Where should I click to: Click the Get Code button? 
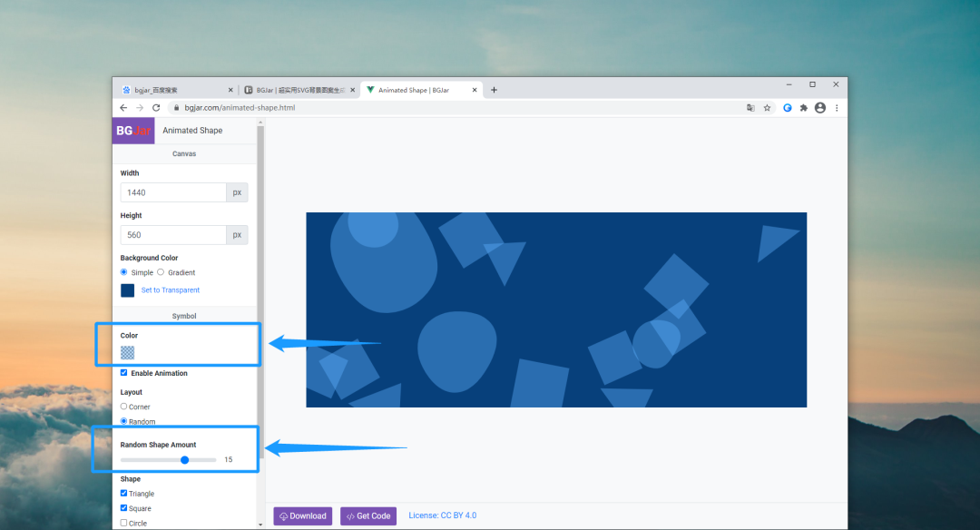(x=368, y=515)
